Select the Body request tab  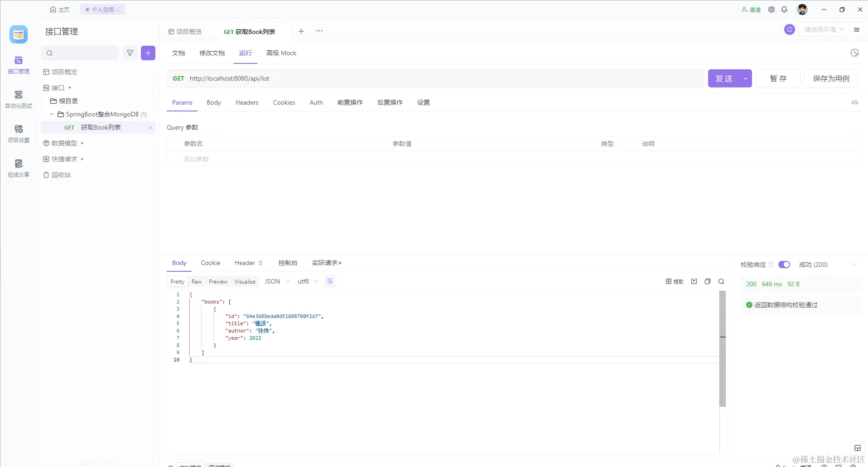click(x=214, y=102)
